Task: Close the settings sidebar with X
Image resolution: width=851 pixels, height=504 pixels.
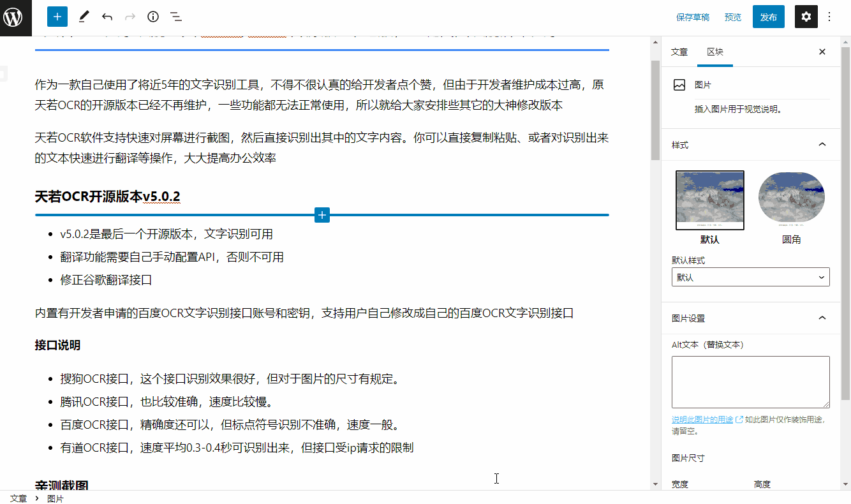Action: pos(822,52)
